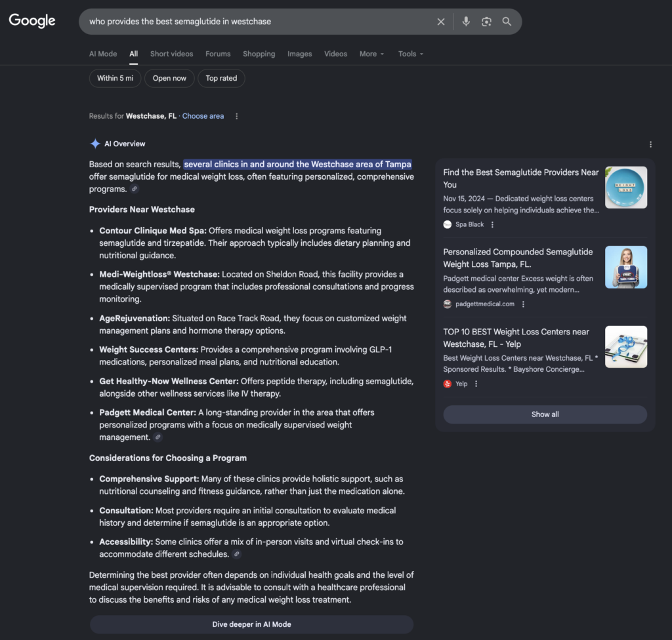Screen dimensions: 672x640
Task: Open three-dot menu next to Choose area
Action: [x=236, y=116]
